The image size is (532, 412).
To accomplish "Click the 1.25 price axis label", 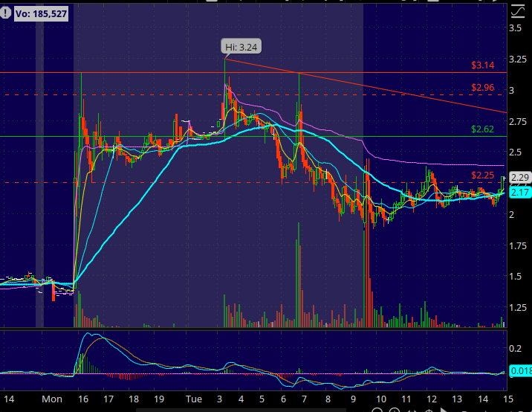I will (518, 308).
